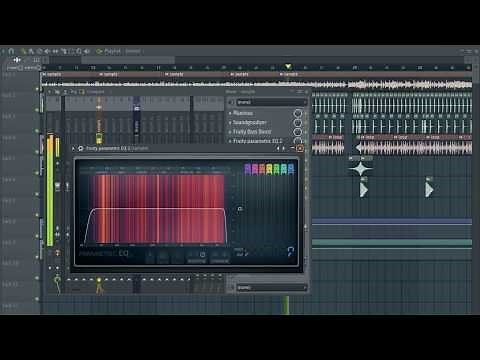480x360 pixels.
Task: Select the Paint brush tool in playlist toolbar
Action: coord(32,51)
